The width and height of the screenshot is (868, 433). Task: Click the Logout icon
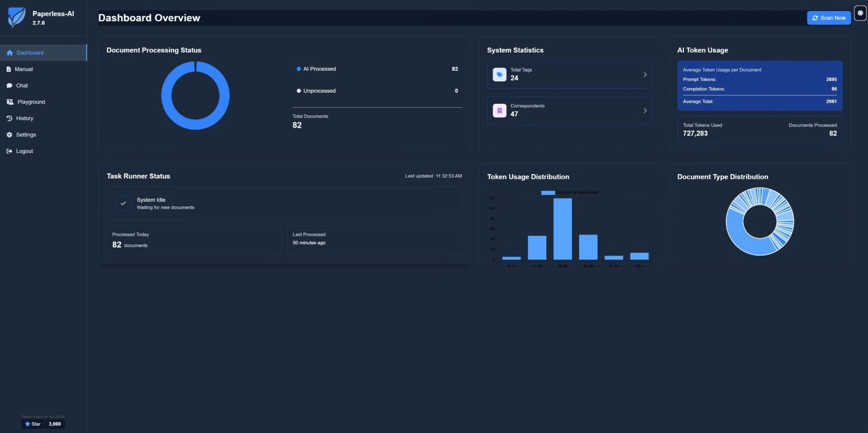click(9, 151)
